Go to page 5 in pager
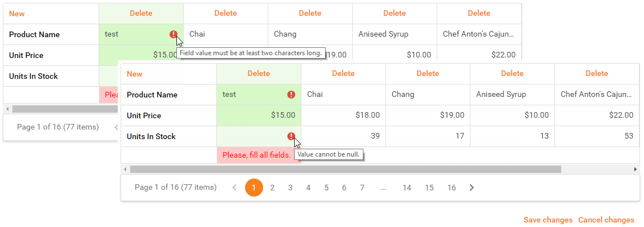 click(326, 188)
